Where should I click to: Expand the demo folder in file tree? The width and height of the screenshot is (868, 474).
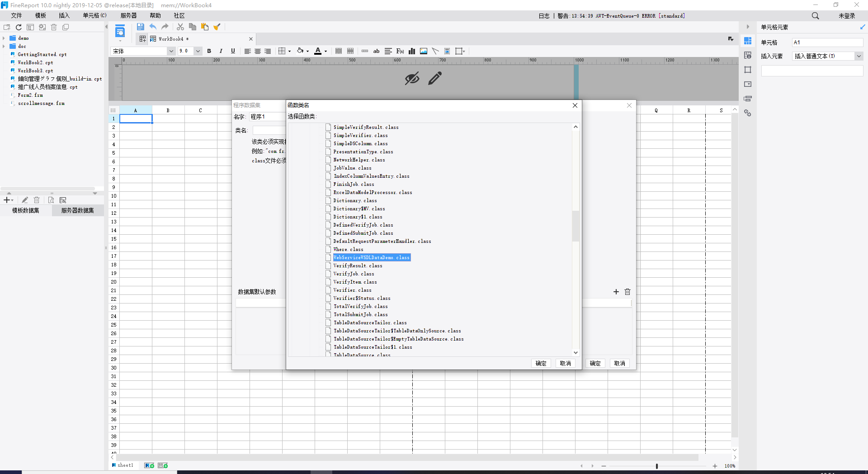tap(4, 38)
